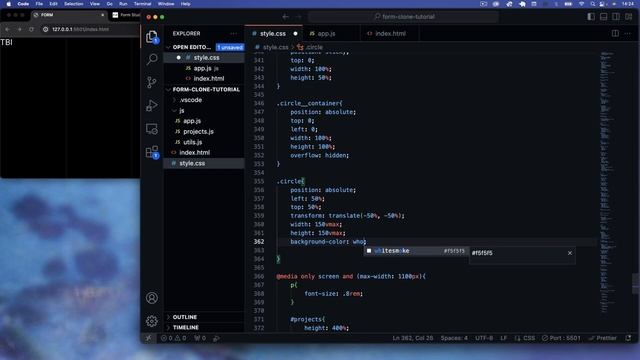Open the Accounts menu icon
The image size is (640, 360).
152,298
